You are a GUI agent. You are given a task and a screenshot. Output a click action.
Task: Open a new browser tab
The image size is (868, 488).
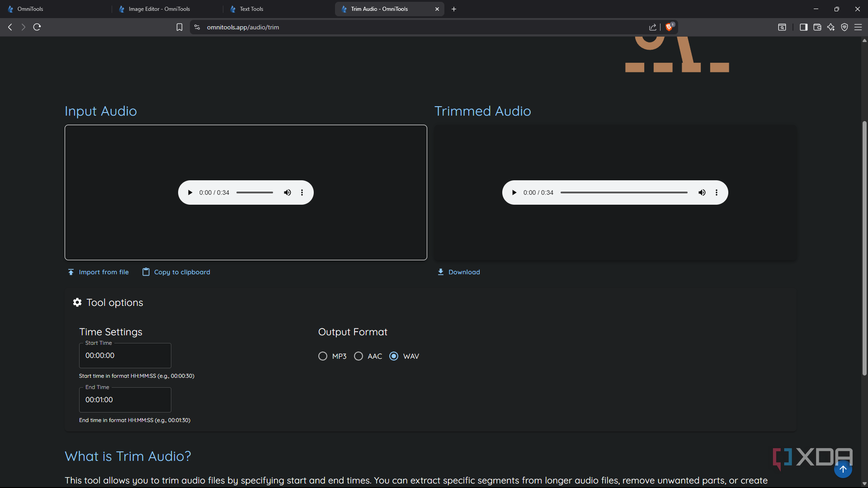[454, 9]
